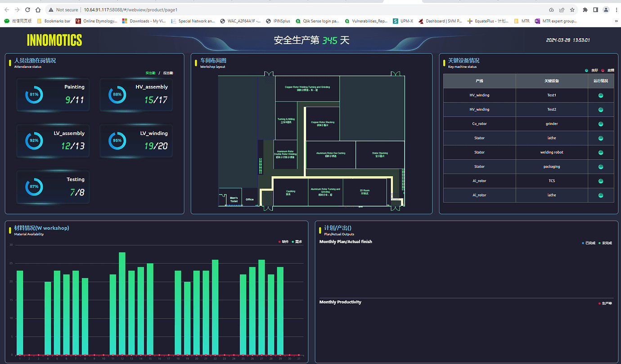621x364 pixels.
Task: Bookmark this page with the star icon
Action: point(572,9)
